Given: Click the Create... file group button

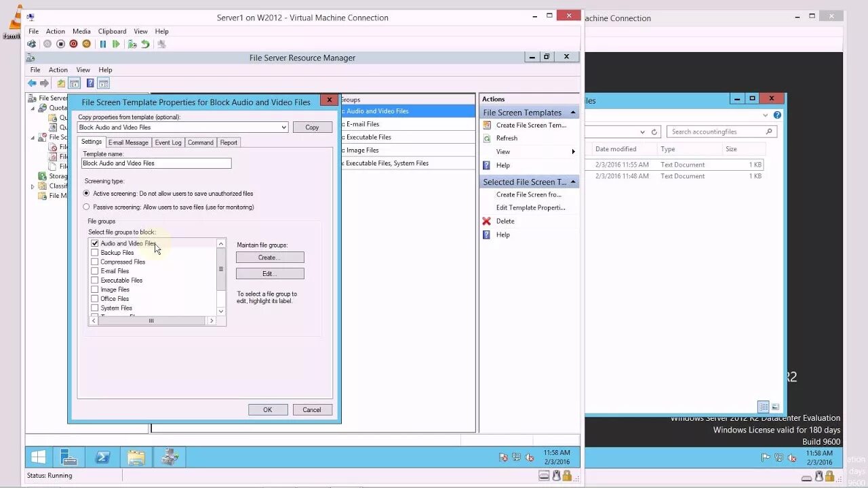Looking at the screenshot, I should click(270, 258).
